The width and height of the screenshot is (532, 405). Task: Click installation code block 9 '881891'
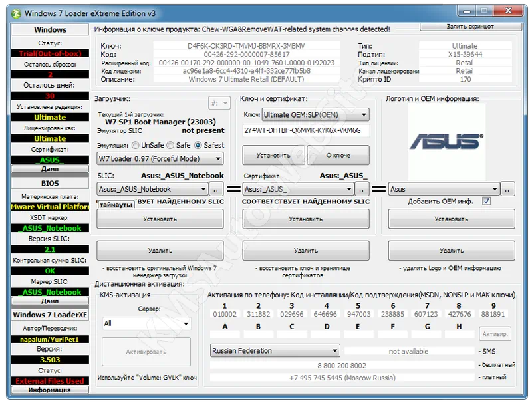[493, 314]
